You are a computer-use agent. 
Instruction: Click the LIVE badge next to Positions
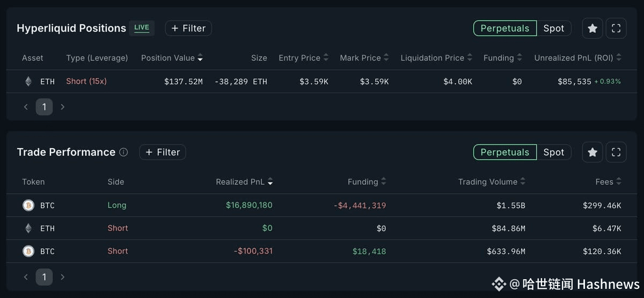point(142,28)
